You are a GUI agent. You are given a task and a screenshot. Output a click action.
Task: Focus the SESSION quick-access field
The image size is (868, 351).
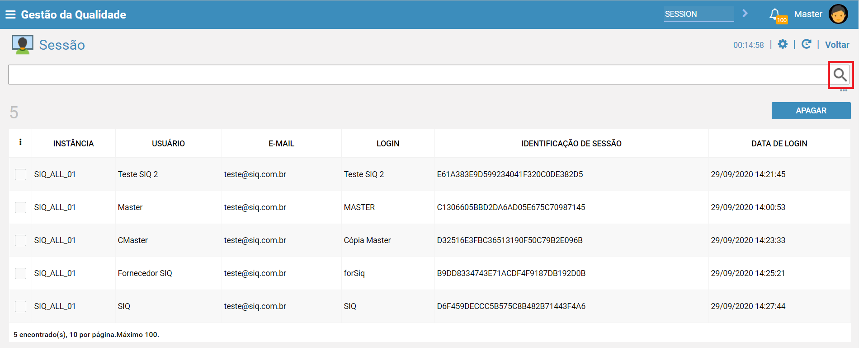point(699,14)
